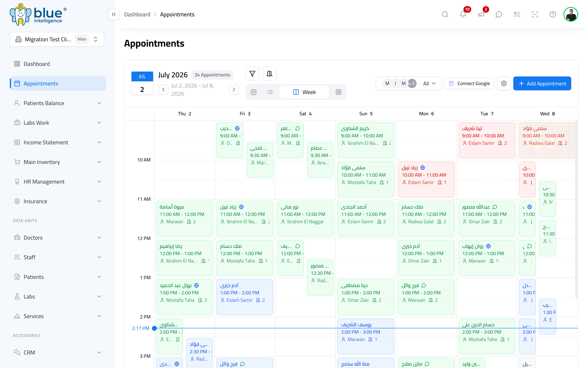Open Sunday 1 PM Omar Zaki appointment
Image resolution: width=588 pixels, height=368 pixels.
(x=366, y=297)
